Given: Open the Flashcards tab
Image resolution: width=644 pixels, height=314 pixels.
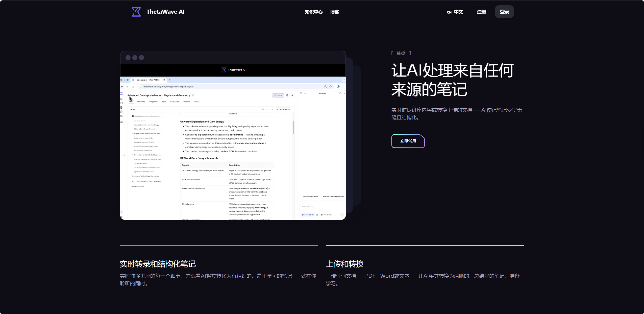Looking at the screenshot, I should (175, 102).
